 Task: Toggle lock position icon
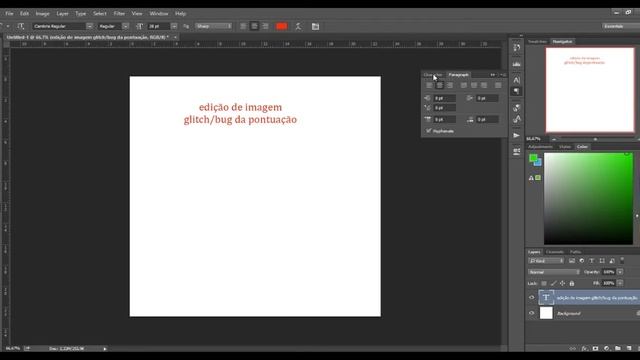tap(562, 283)
